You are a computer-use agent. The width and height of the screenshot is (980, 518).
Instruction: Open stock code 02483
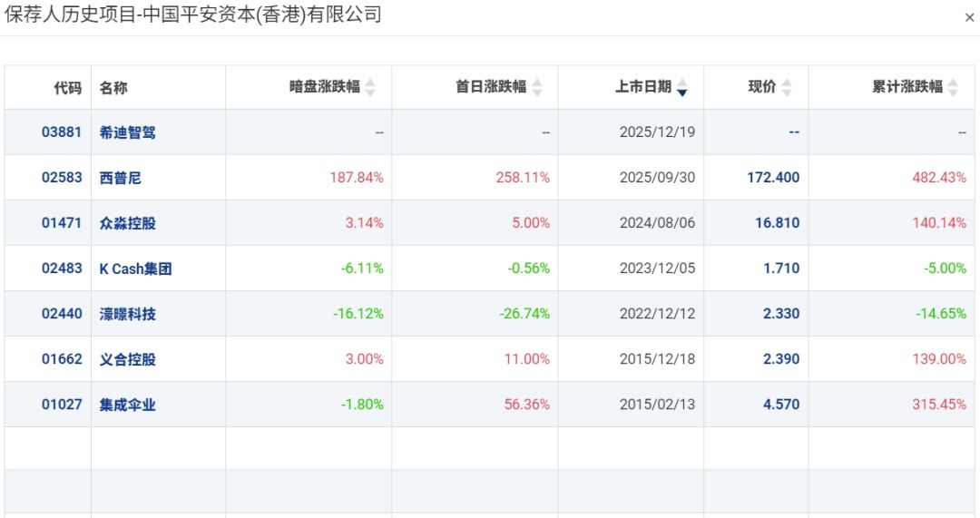click(x=62, y=268)
